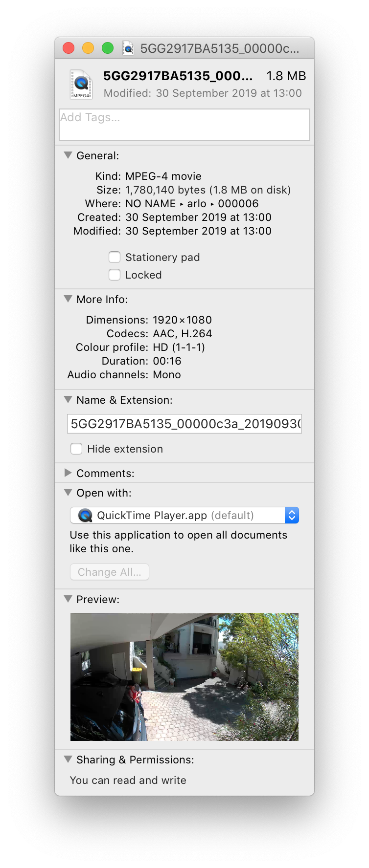Click the Add Tags field
The height and width of the screenshot is (868, 369).
click(x=184, y=125)
